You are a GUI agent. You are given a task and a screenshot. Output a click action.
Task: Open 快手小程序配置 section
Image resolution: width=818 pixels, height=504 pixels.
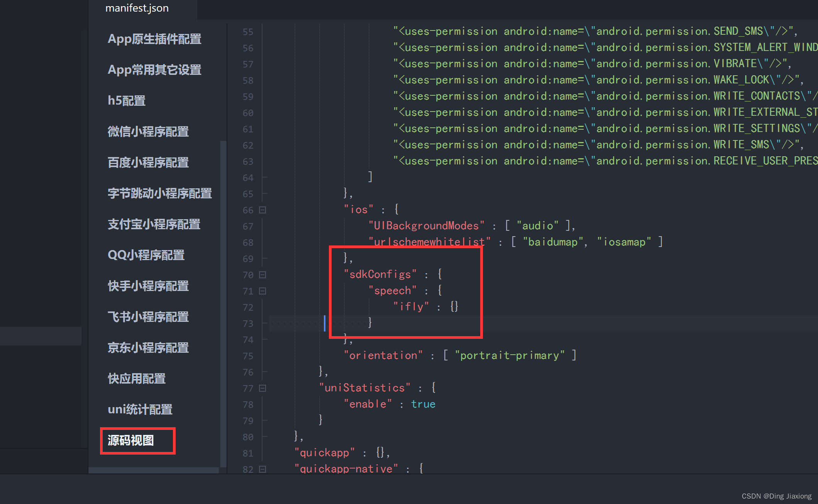click(148, 286)
